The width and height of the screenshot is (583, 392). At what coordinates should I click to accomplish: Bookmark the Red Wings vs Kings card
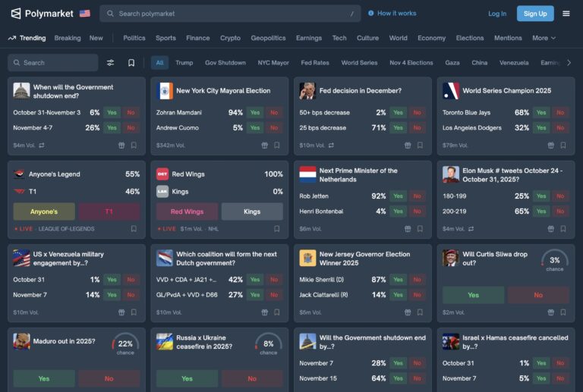[276, 229]
